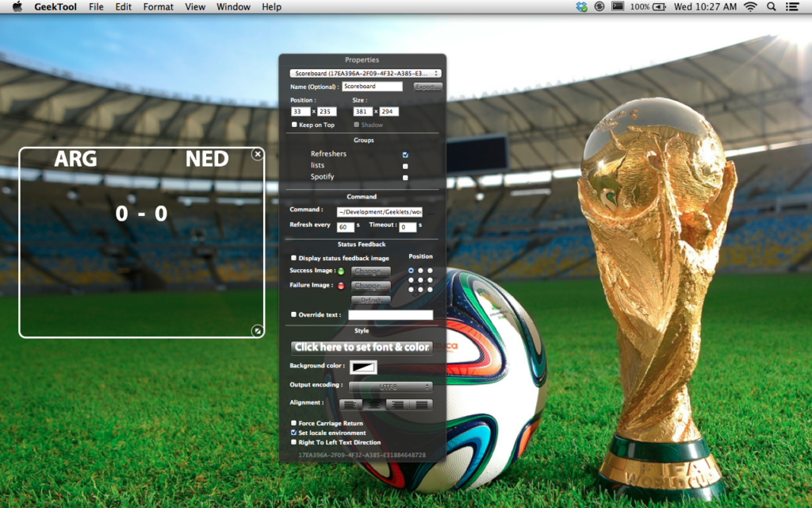Open the Scoreboard geeklet selector dropdown
Image resolution: width=812 pixels, height=508 pixels.
click(365, 73)
